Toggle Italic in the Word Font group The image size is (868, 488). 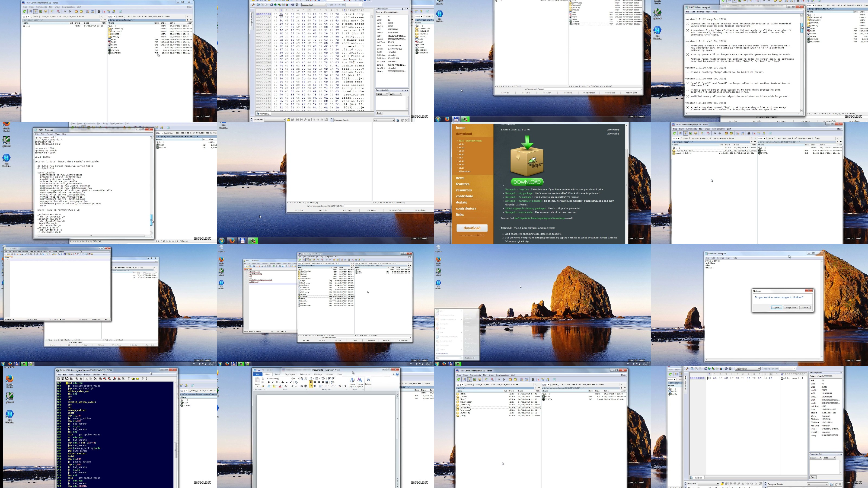point(273,383)
